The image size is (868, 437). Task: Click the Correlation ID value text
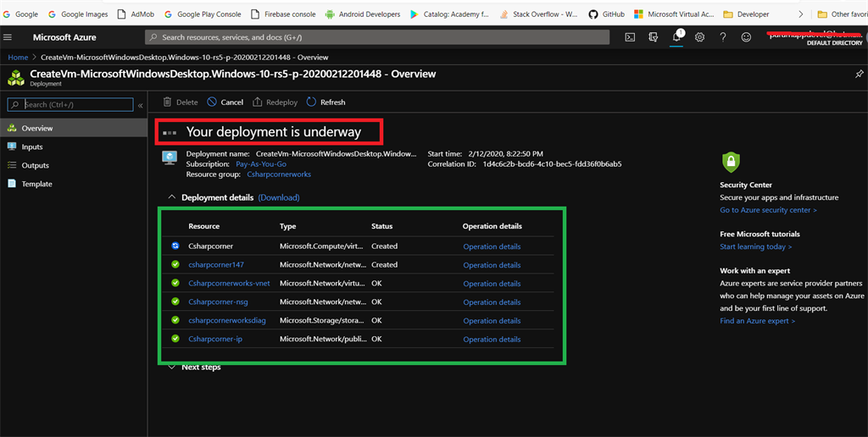(552, 164)
